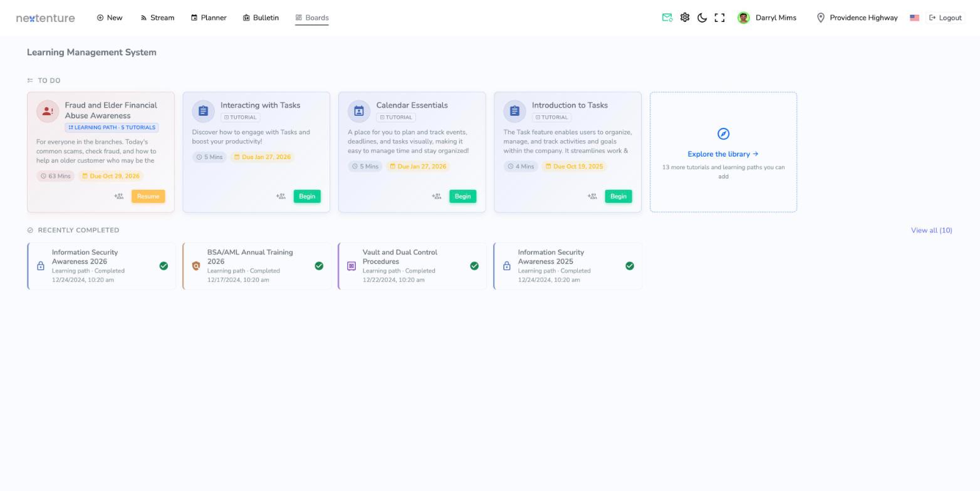Toggle fullscreen mode icon
The width and height of the screenshot is (980, 491).
(x=720, y=18)
